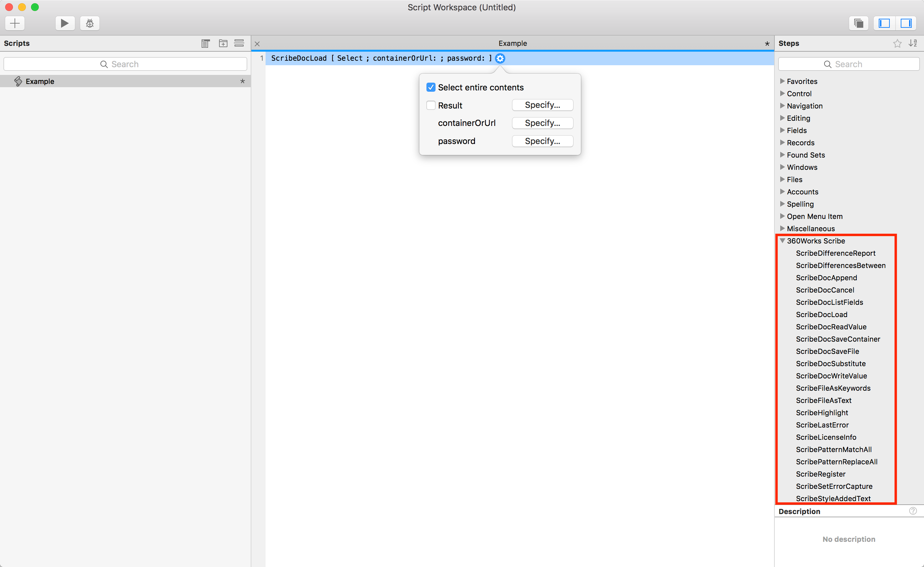Viewport: 924px width, 567px height.
Task: Open the Description help question icon
Action: tap(913, 511)
